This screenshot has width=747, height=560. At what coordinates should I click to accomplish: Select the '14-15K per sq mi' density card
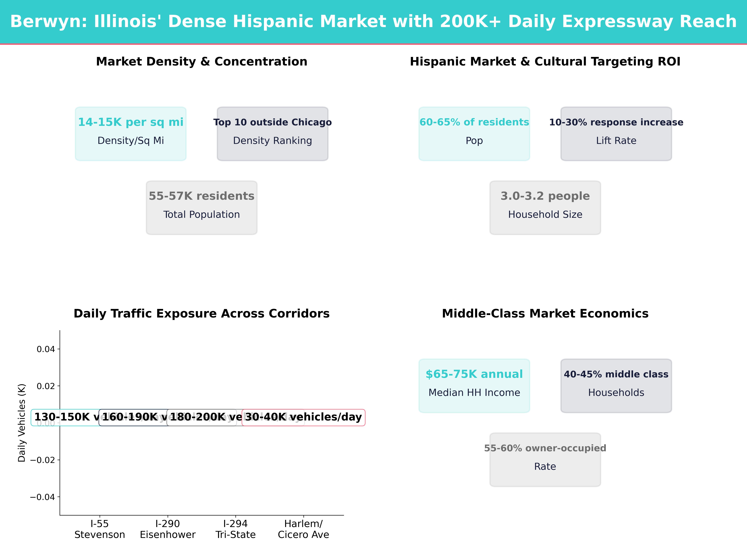(131, 133)
